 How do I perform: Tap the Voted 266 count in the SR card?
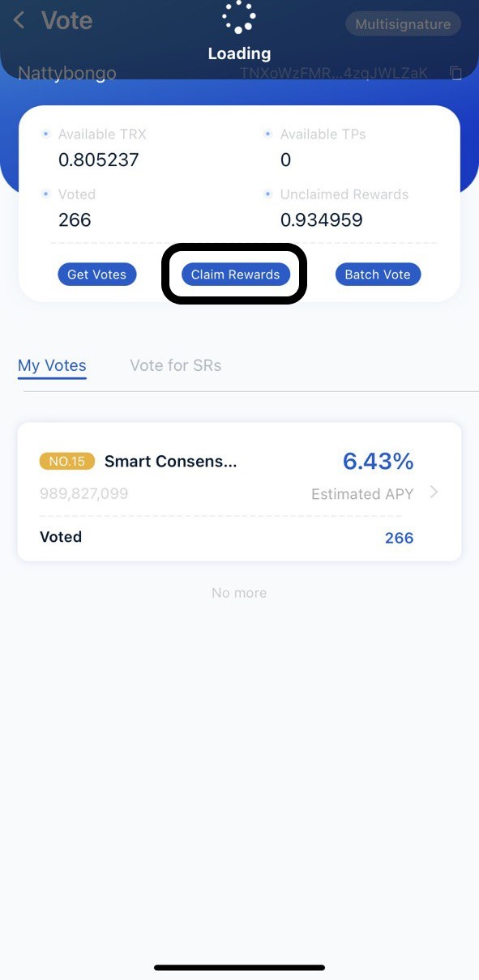399,538
